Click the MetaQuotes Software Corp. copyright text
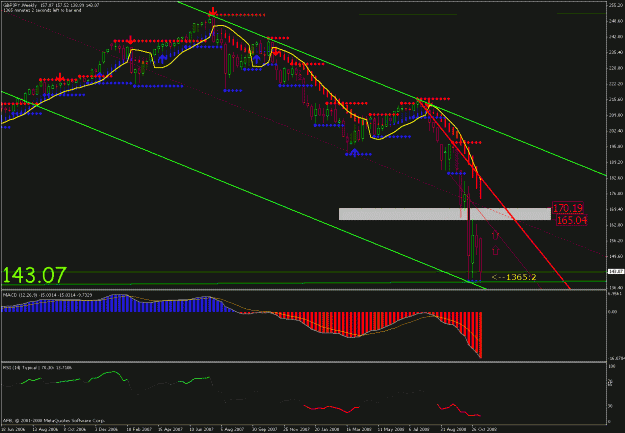The height and width of the screenshot is (433, 625). 54,421
